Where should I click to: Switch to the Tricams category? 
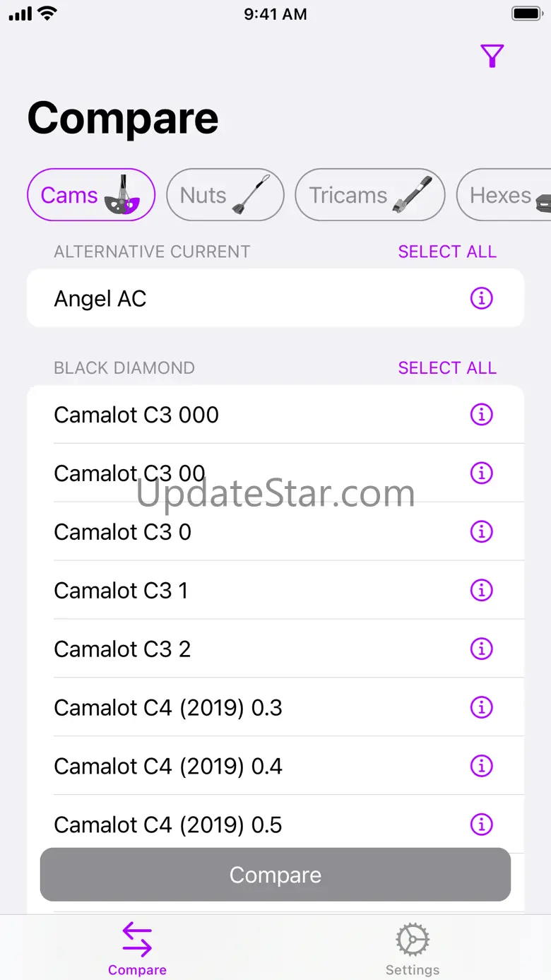(369, 195)
